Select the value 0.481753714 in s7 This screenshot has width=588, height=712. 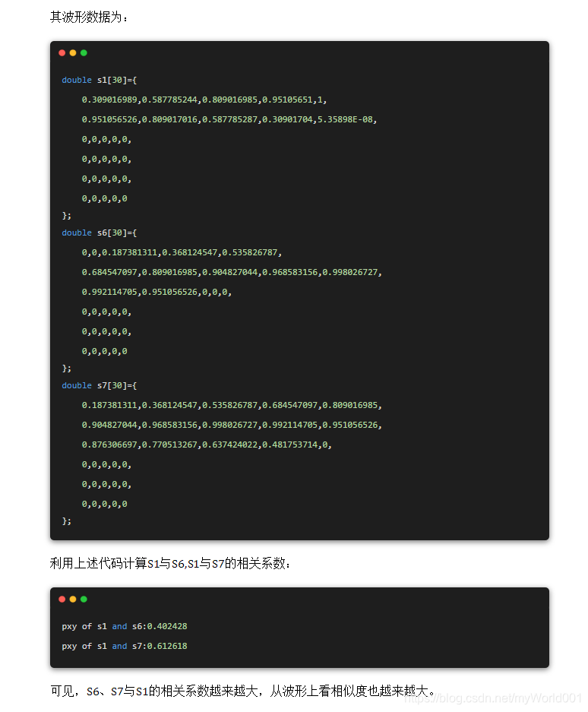pyautogui.click(x=289, y=445)
